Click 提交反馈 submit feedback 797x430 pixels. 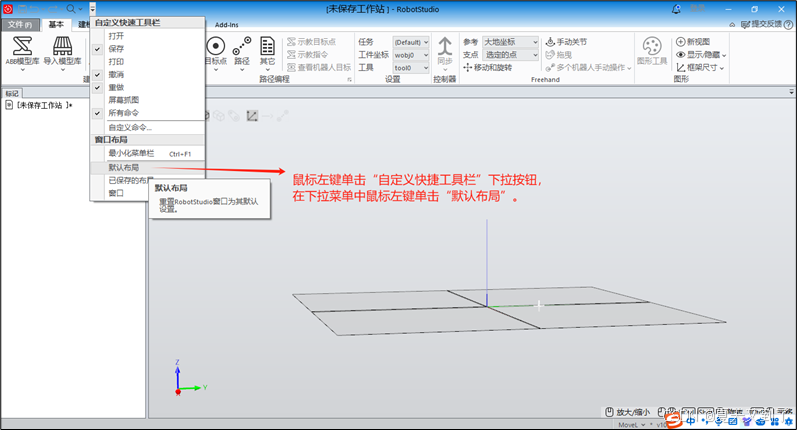tap(761, 24)
